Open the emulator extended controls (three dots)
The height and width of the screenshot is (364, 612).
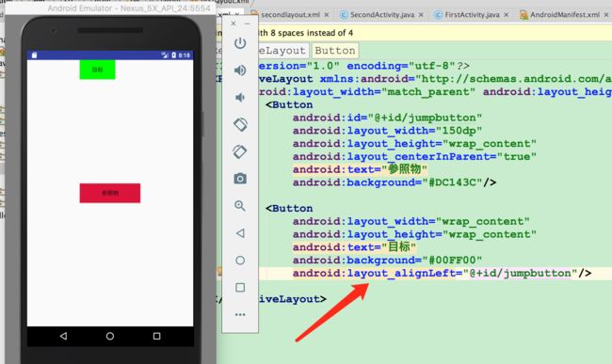point(240,314)
